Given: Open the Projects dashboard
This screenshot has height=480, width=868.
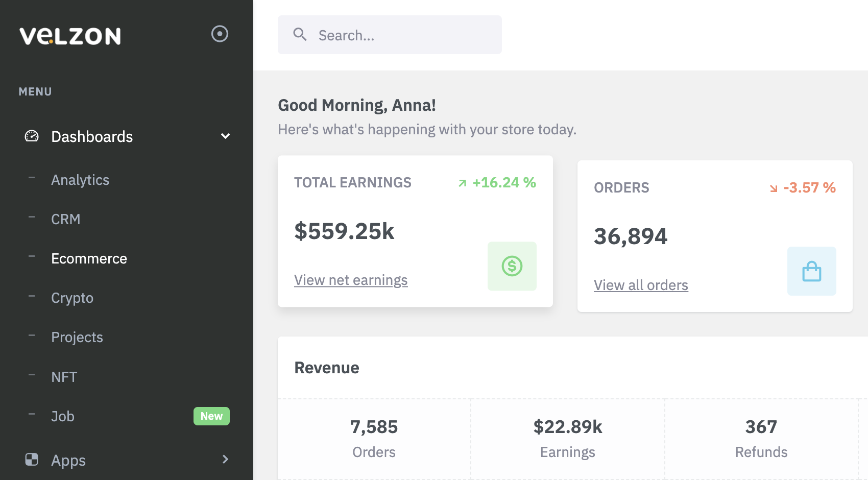Looking at the screenshot, I should [x=77, y=337].
